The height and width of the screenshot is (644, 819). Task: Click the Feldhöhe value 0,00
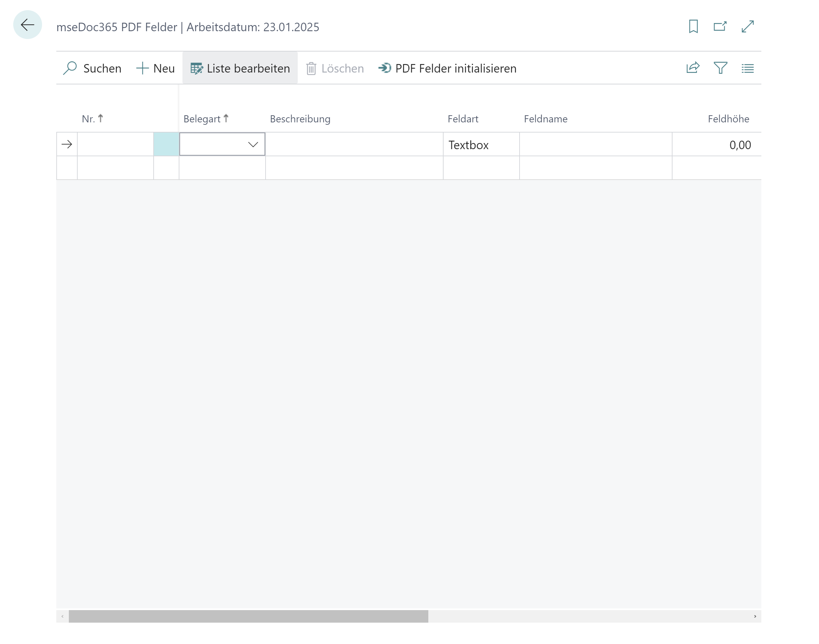pyautogui.click(x=739, y=145)
